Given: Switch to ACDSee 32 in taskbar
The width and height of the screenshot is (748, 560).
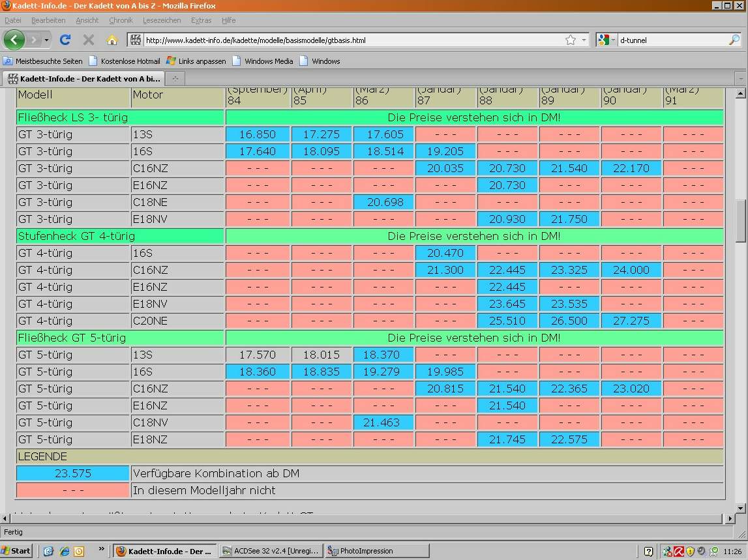Looking at the screenshot, I should [x=271, y=551].
